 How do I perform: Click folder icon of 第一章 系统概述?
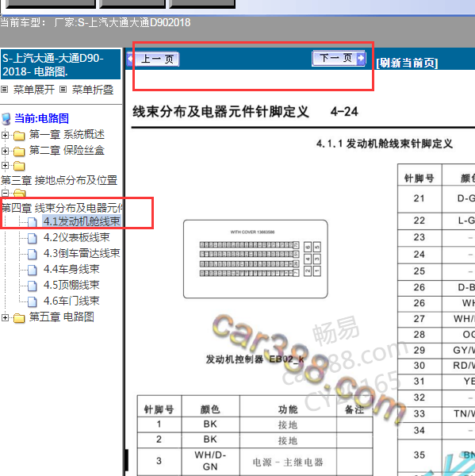pyautogui.click(x=19, y=136)
